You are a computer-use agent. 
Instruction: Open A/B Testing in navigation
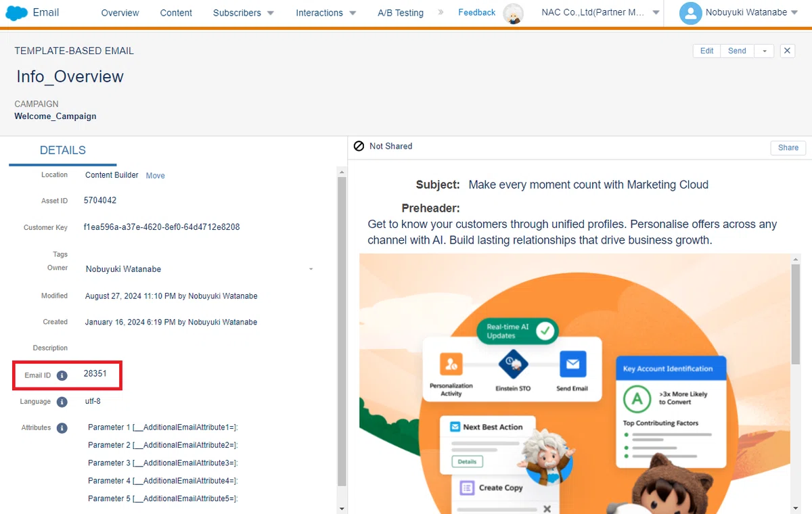pos(401,13)
